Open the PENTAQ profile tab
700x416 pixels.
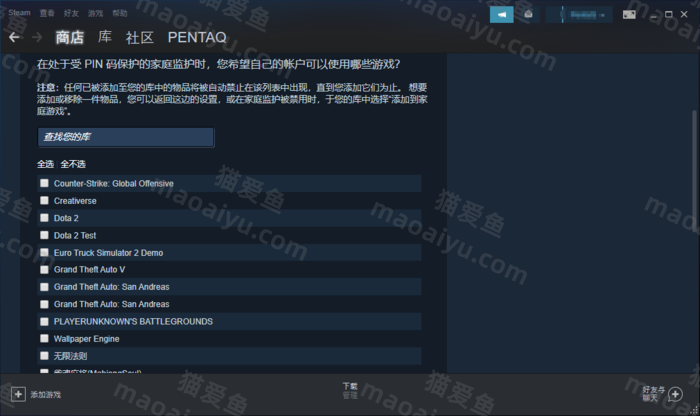tap(197, 37)
